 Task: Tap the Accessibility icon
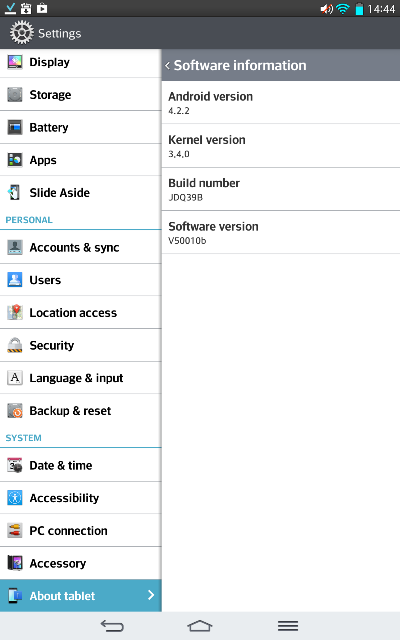pyautogui.click(x=15, y=498)
